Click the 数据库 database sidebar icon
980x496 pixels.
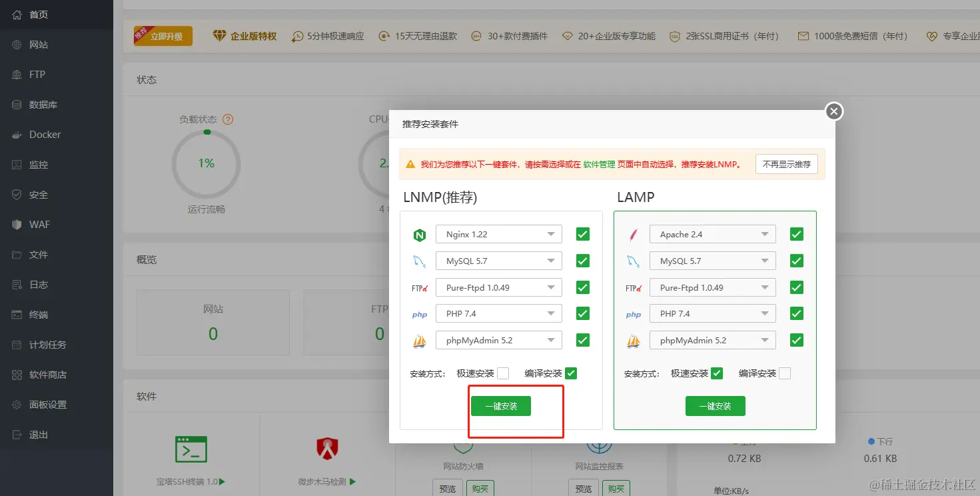[17, 105]
